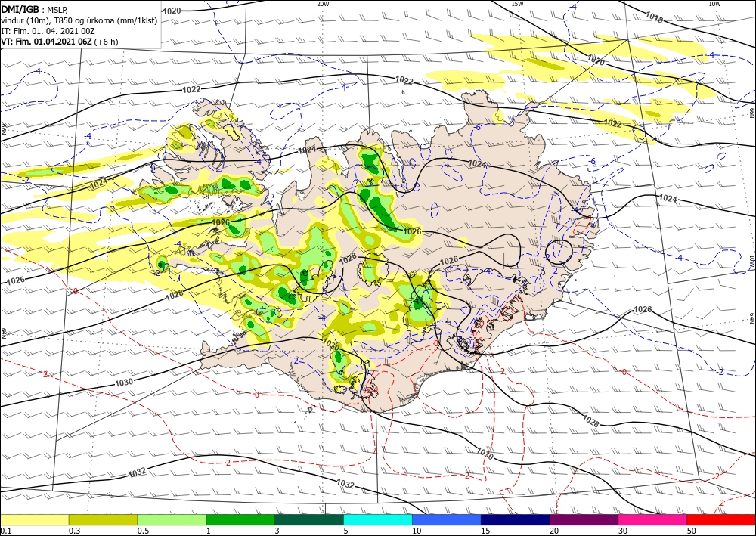Click the legend value '50'
The image size is (756, 536).
[x=692, y=531]
